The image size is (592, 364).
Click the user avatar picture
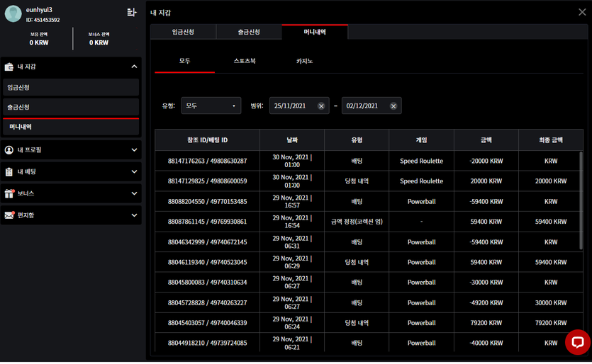[13, 13]
